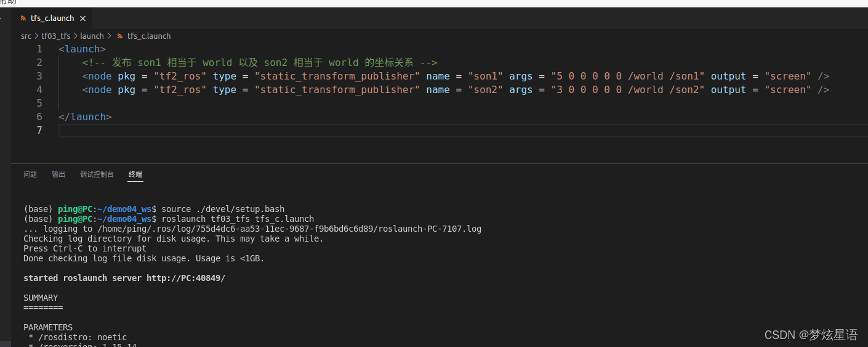
Task: Open the launch breadcrumb folder
Action: [92, 36]
